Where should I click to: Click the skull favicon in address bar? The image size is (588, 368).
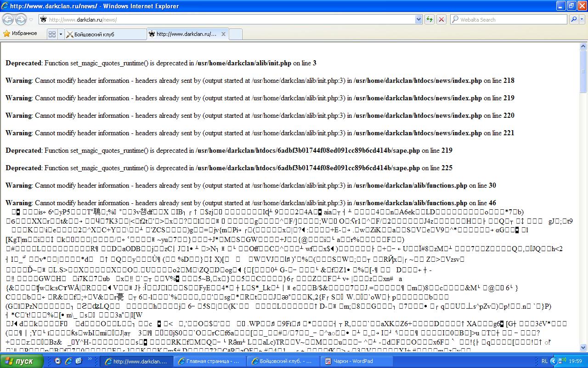click(x=43, y=19)
